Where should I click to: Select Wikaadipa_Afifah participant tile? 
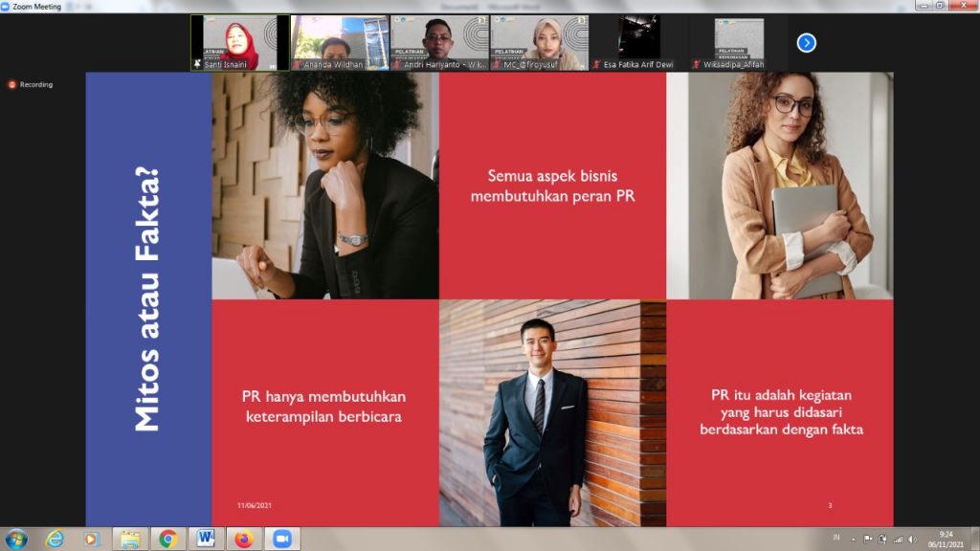click(738, 42)
